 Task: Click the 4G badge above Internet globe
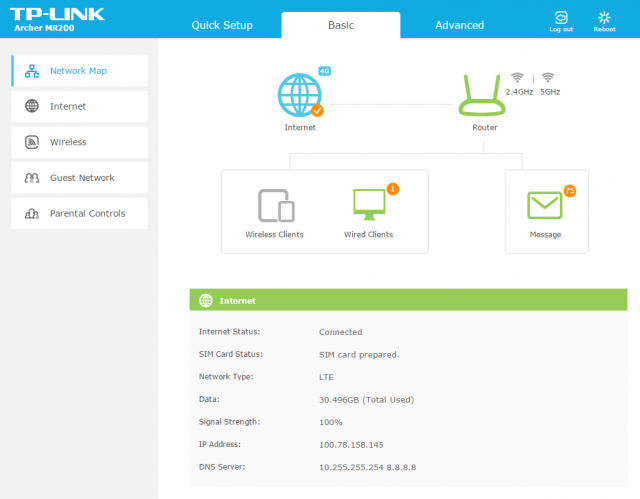click(324, 71)
